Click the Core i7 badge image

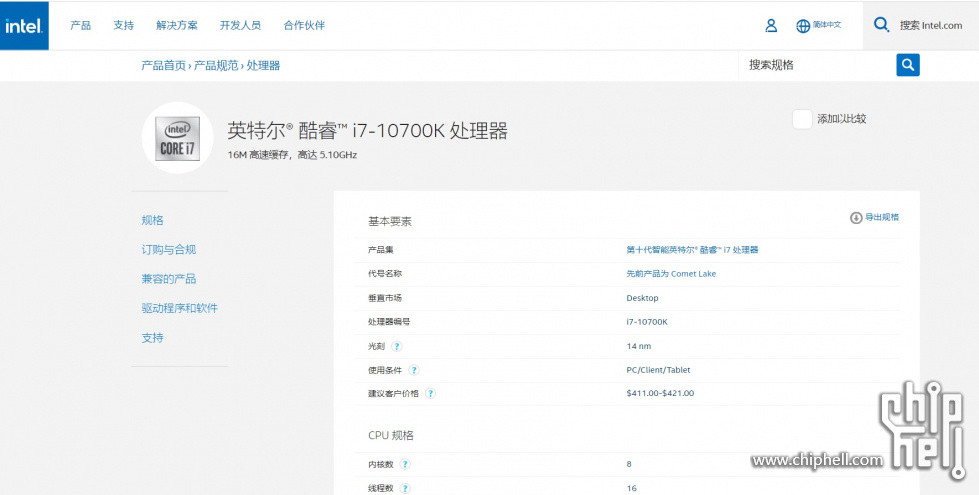178,138
